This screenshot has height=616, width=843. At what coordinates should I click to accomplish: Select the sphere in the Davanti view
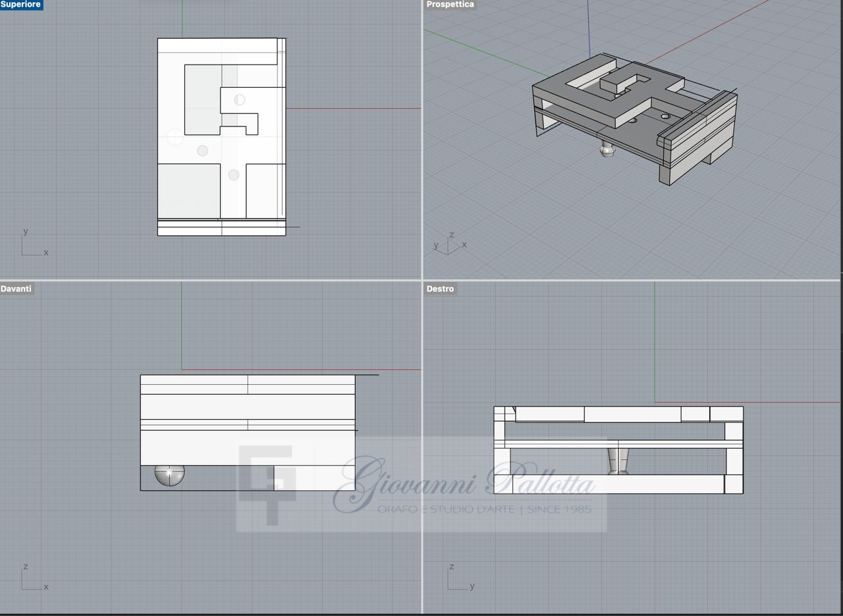point(169,474)
